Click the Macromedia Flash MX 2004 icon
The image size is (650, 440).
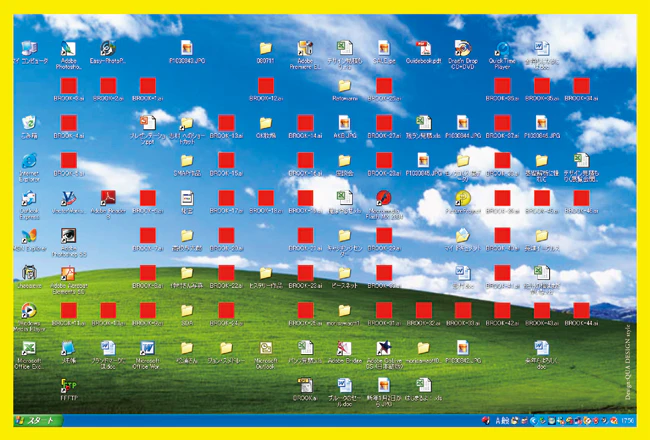click(x=384, y=198)
